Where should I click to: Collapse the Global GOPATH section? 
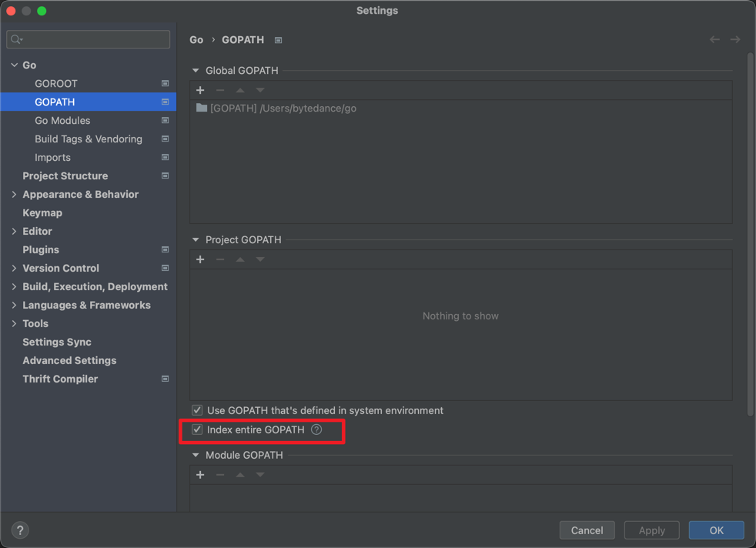tap(196, 70)
